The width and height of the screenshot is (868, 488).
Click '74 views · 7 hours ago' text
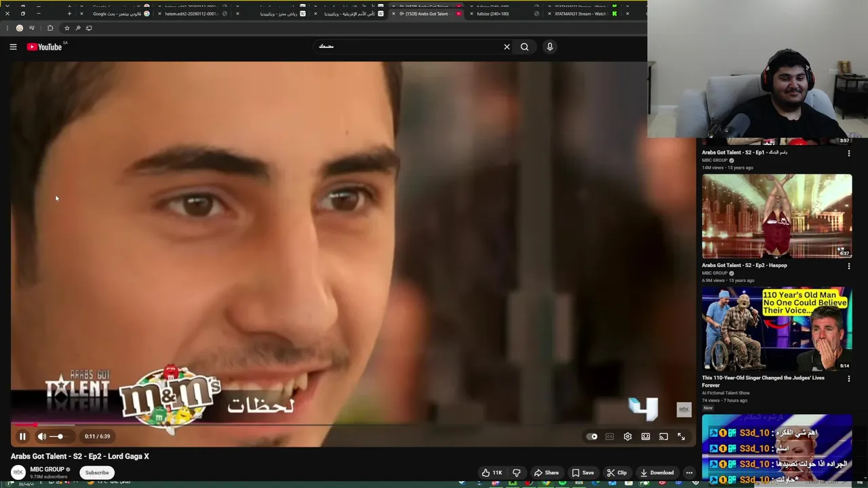[x=724, y=401]
